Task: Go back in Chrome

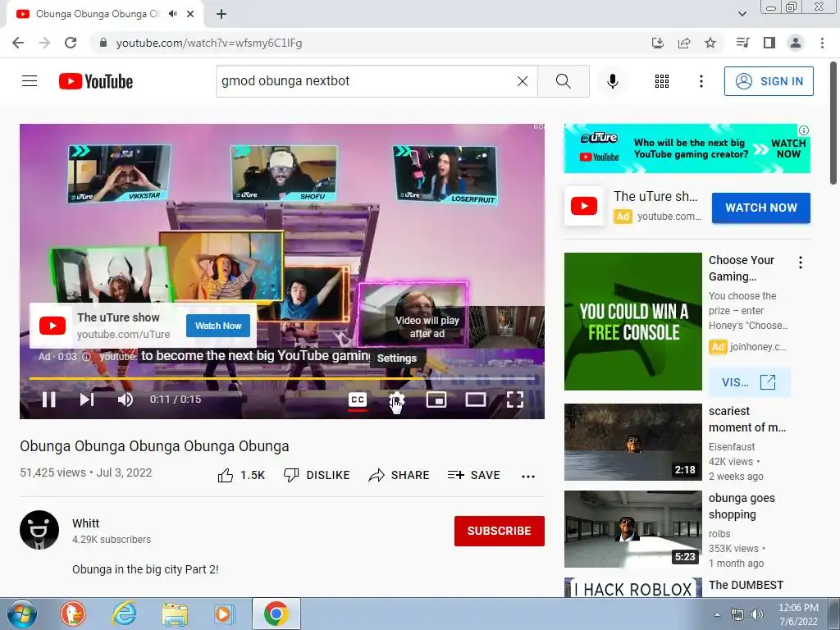Action: tap(18, 43)
